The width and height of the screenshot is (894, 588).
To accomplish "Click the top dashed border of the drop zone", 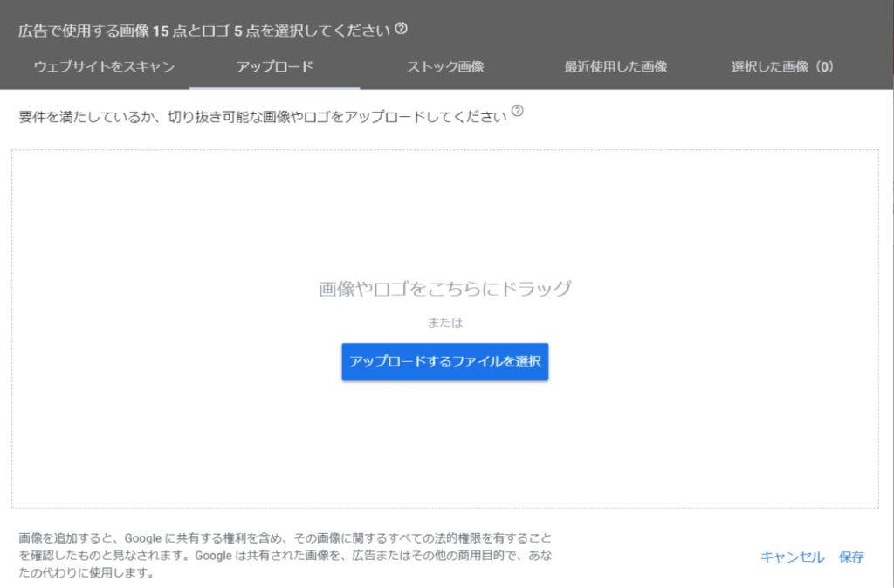I will coord(445,150).
